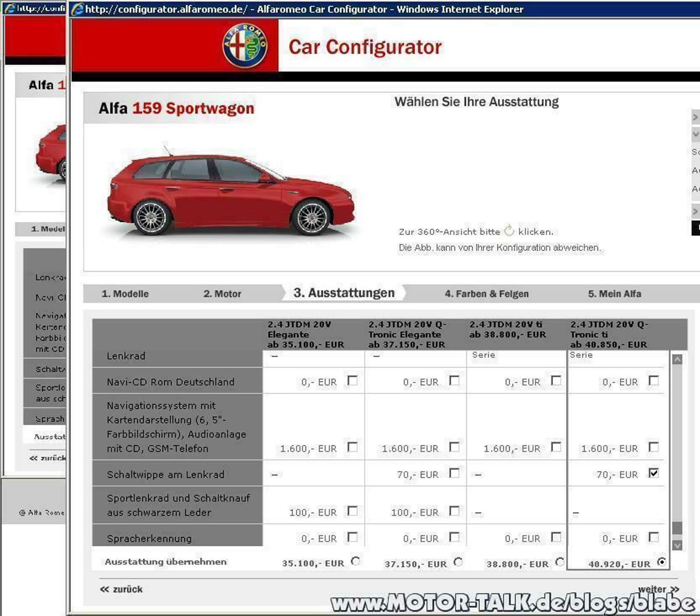Screen dimensions: 700x616
Task: Uncheck Schaltwippe am Lenkrad for Q-Tronic ti
Action: pos(654,473)
